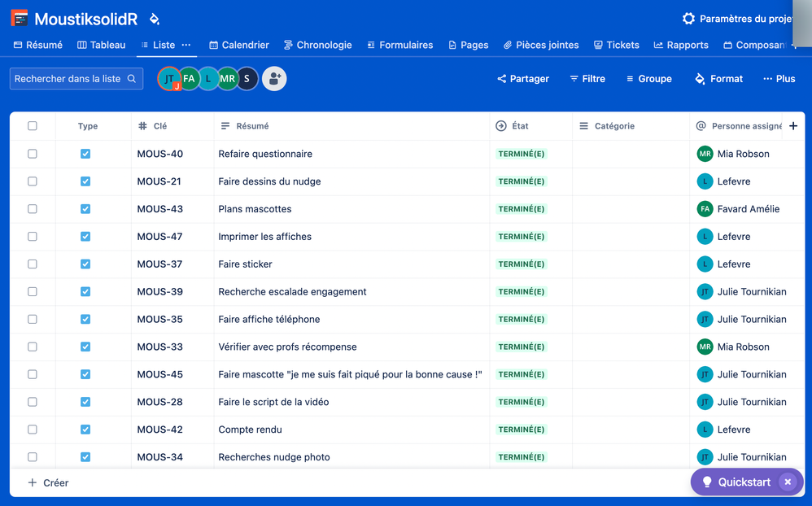Check the row checkbox for MOUS-34

coord(32,457)
